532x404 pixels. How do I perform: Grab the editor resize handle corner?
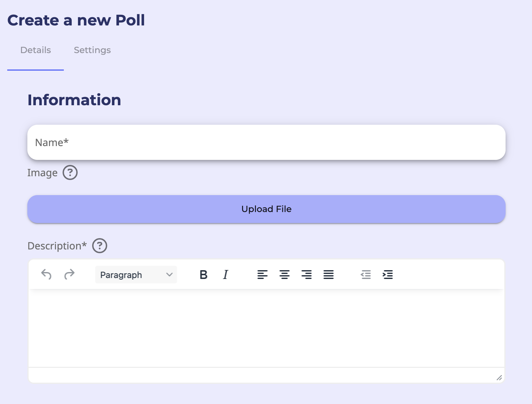(x=499, y=378)
